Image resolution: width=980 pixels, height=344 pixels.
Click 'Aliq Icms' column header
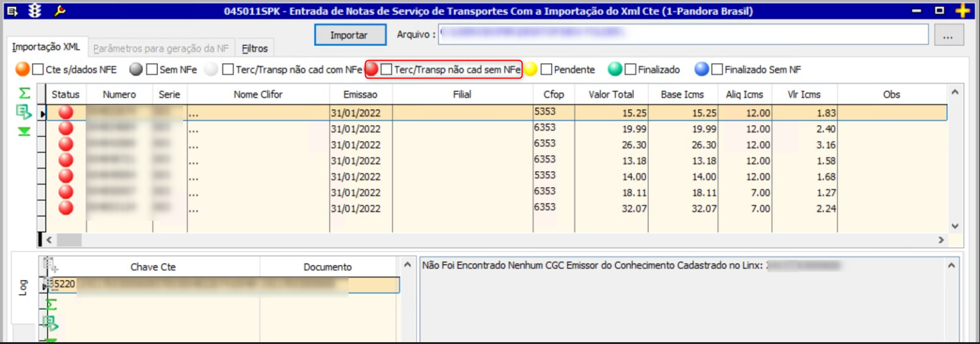pyautogui.click(x=745, y=94)
